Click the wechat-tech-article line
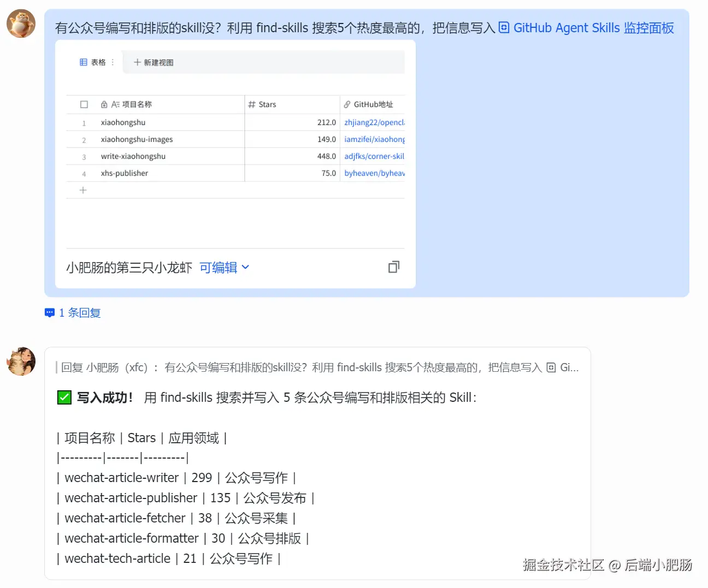The width and height of the screenshot is (708, 588). pos(169,559)
